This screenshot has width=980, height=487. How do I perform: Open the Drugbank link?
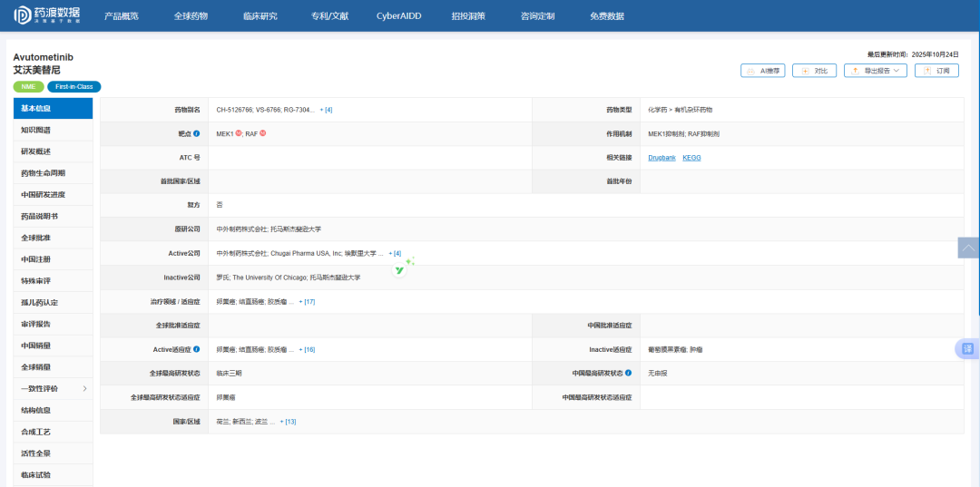point(661,158)
